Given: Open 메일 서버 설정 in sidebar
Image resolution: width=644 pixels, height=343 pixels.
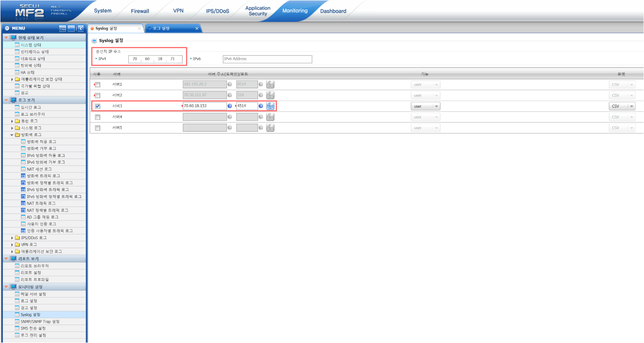Looking at the screenshot, I should (x=33, y=294).
